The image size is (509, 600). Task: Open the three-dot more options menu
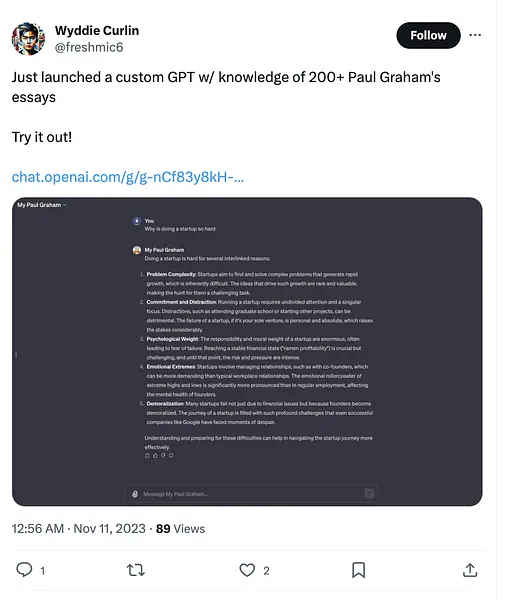[x=475, y=35]
